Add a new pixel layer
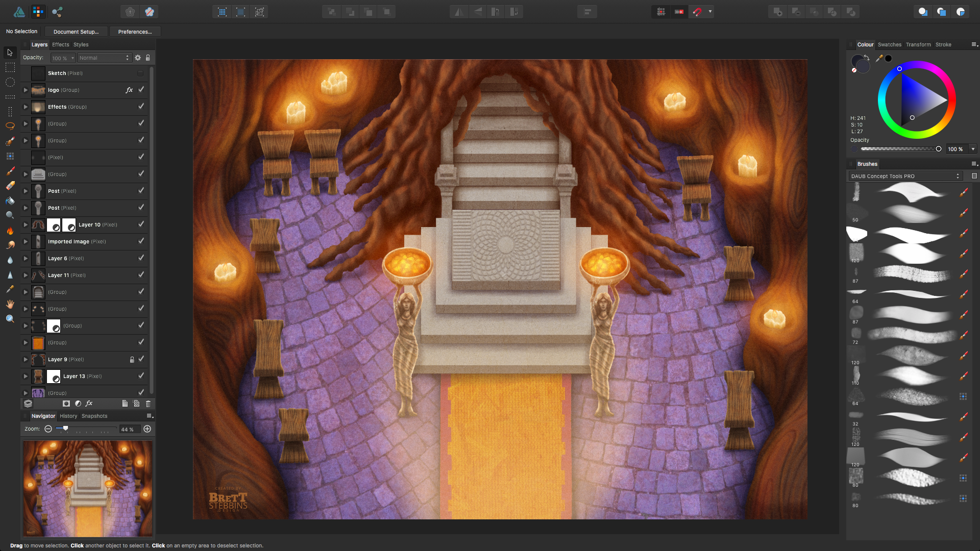 pos(136,404)
